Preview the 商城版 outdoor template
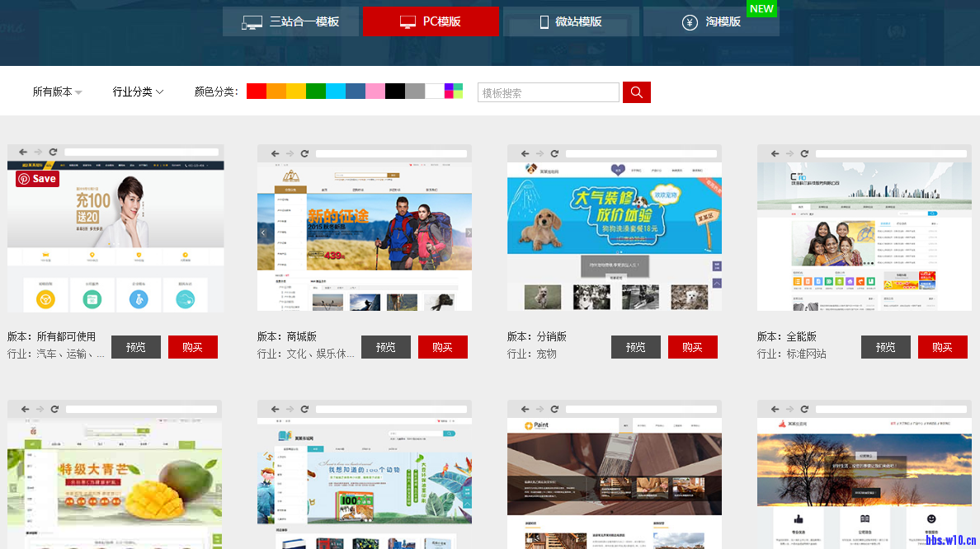 tap(385, 347)
